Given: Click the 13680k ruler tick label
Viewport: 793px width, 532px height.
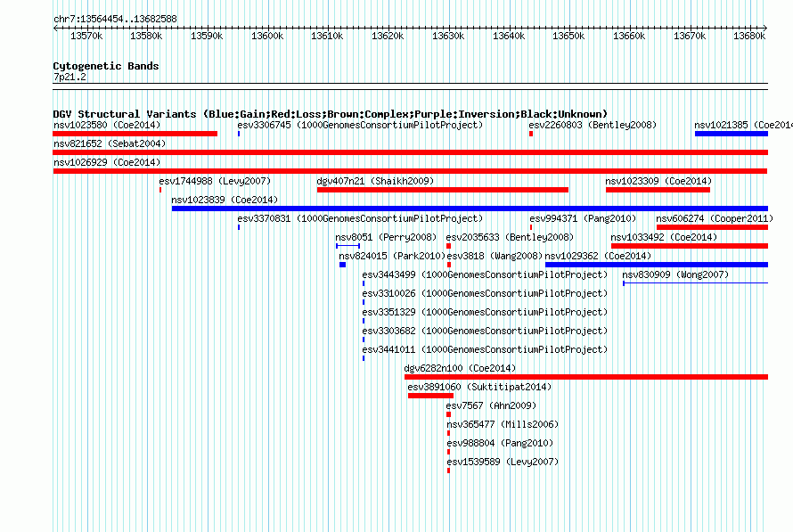Looking at the screenshot, I should (749, 36).
